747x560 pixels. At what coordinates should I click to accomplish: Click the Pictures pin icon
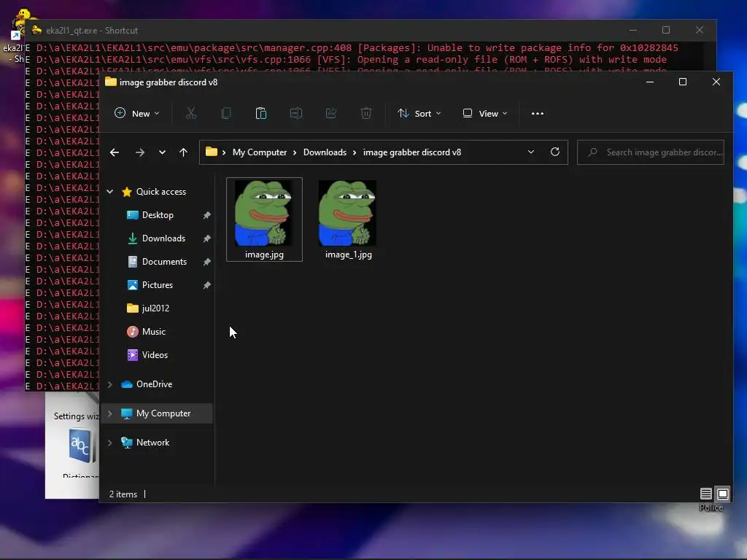tap(206, 285)
